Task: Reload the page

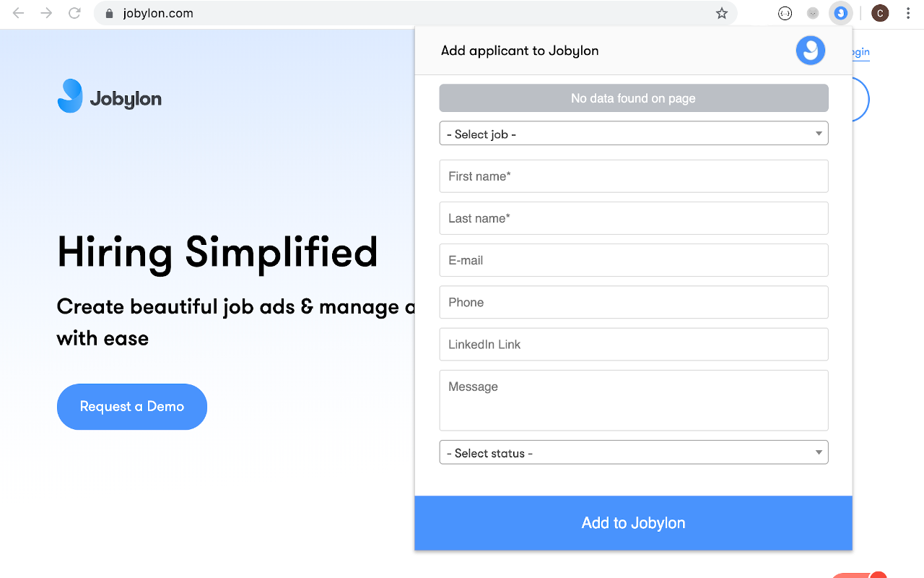Action: (74, 13)
